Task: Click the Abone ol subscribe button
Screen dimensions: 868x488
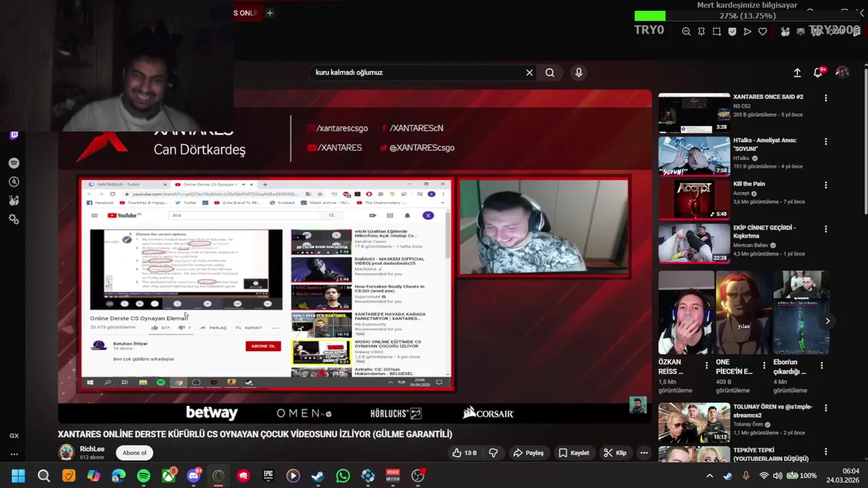Action: click(134, 453)
